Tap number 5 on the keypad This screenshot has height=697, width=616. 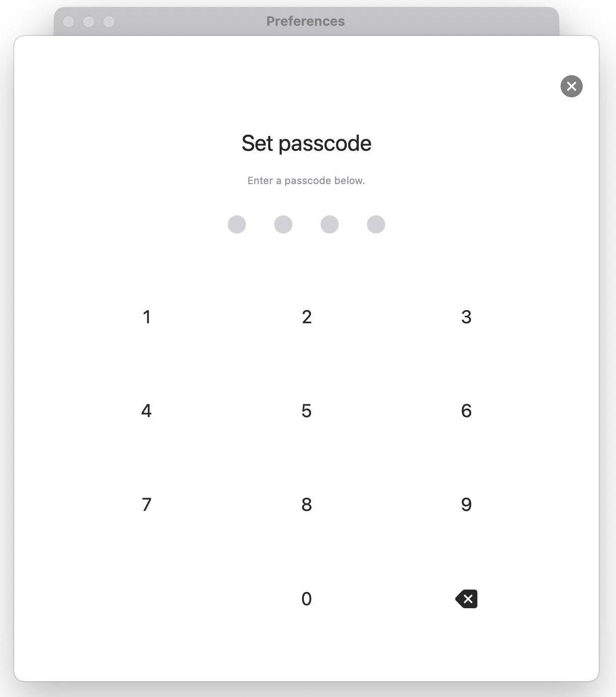[306, 411]
